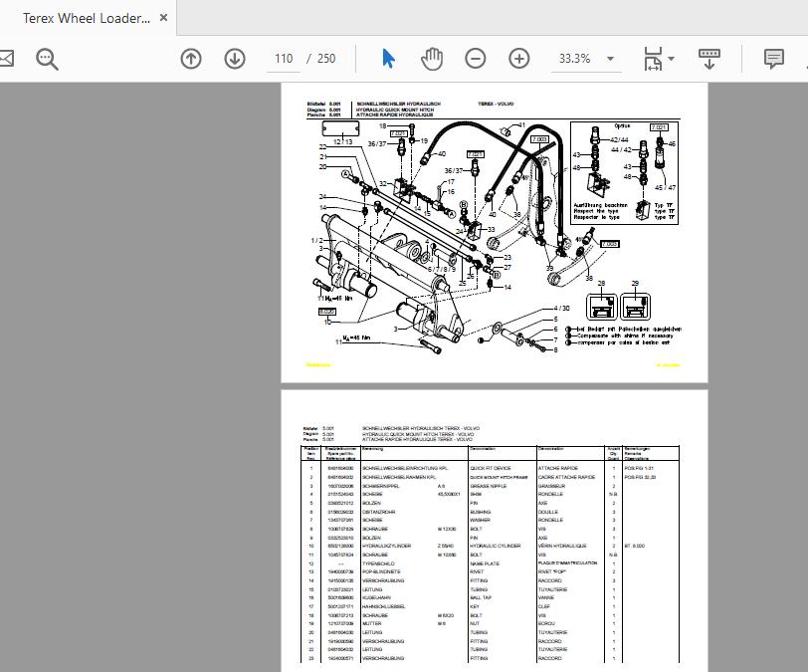This screenshot has height=672, width=808.
Task: Activate the selection arrow tool
Action: pos(388,59)
